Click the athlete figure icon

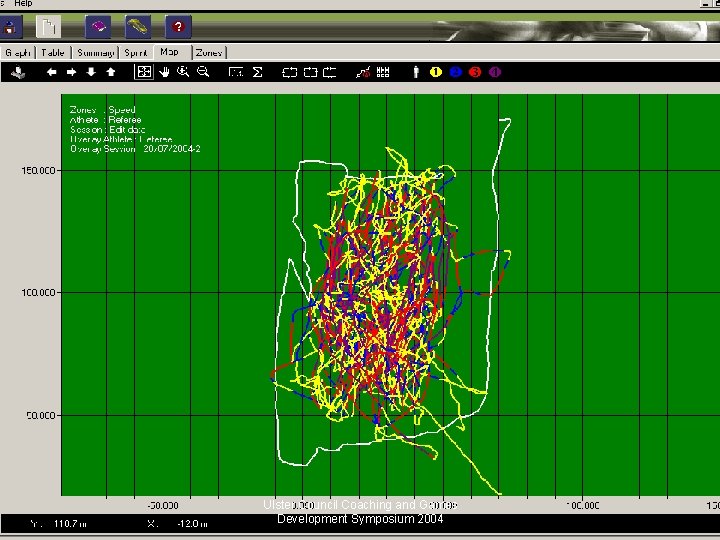(x=416, y=72)
